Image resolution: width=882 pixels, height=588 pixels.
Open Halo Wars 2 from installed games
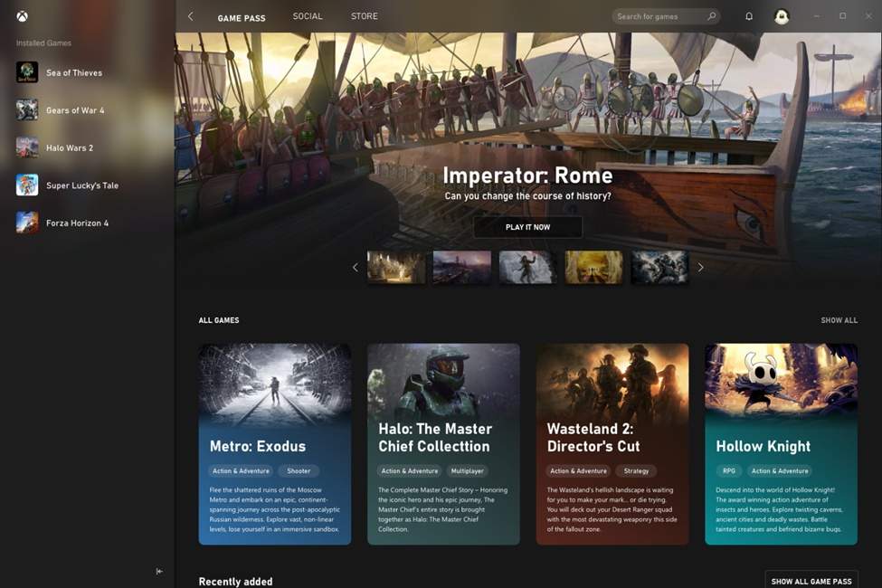(69, 147)
